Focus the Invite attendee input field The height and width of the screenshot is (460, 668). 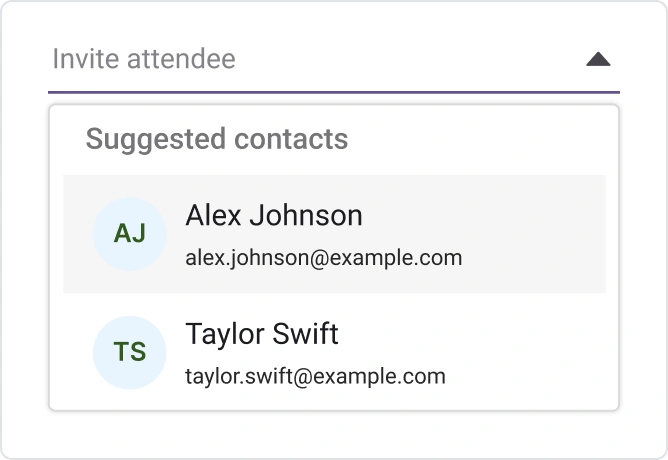click(300, 59)
